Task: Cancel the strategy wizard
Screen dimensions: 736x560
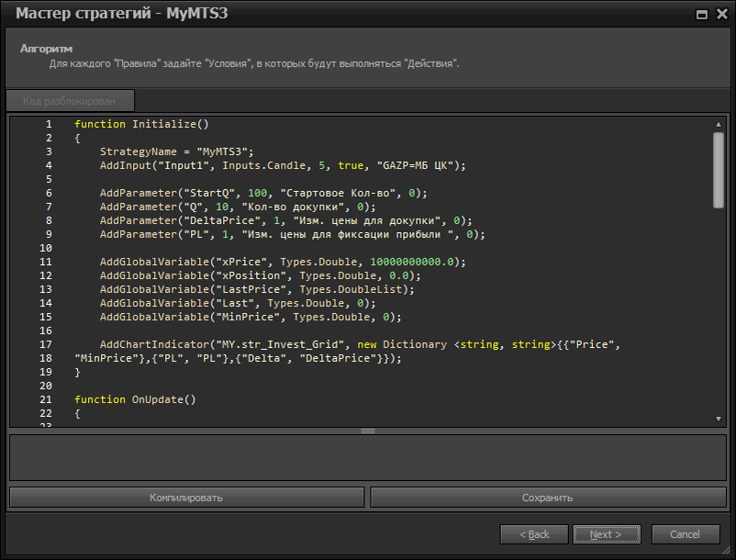Action: pyautogui.click(x=686, y=534)
